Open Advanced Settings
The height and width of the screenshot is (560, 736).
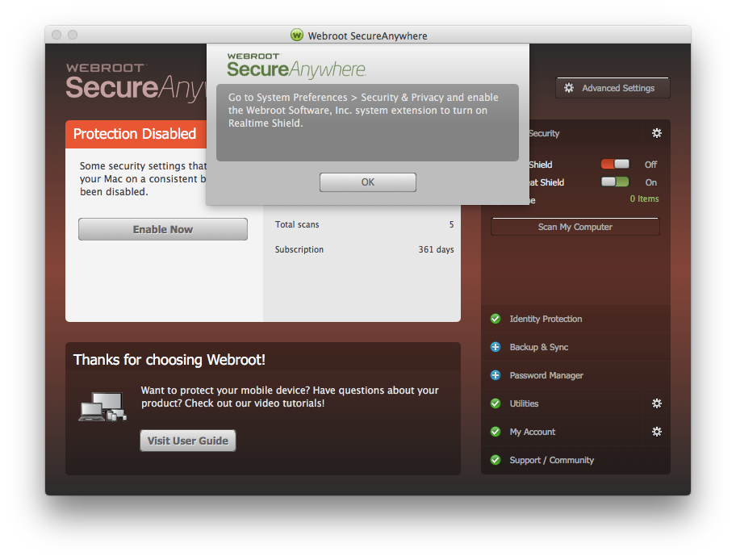pyautogui.click(x=613, y=88)
